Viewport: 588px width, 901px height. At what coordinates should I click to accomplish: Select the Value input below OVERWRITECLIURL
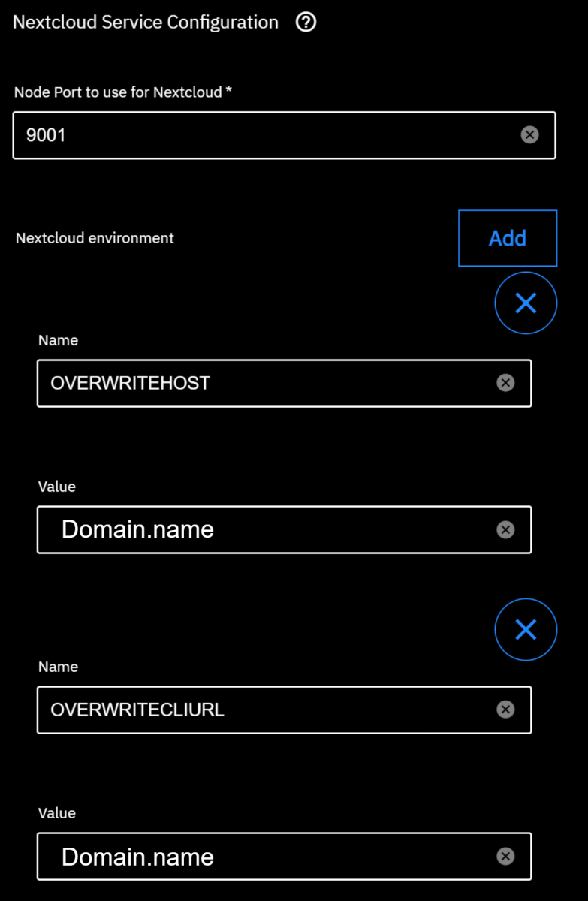pos(284,856)
